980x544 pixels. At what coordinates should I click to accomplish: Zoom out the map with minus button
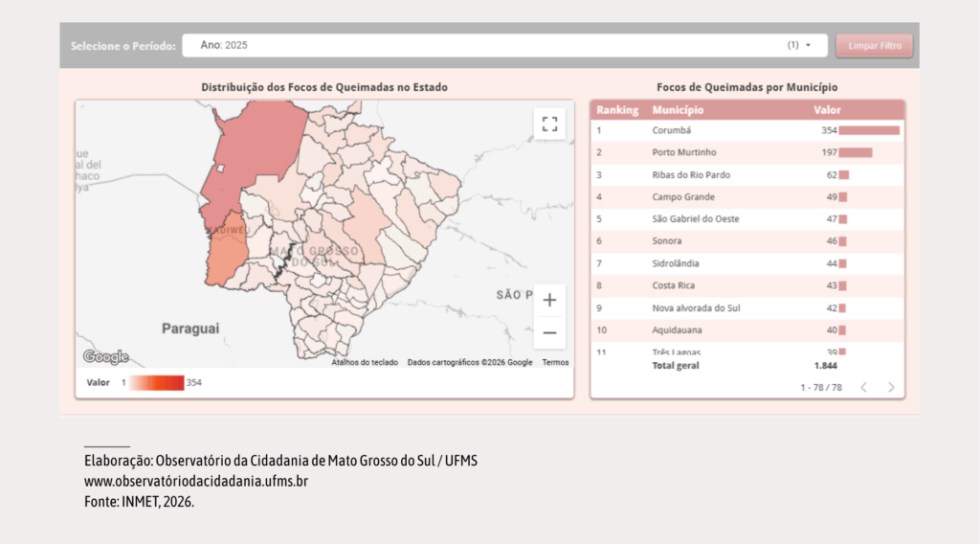tap(549, 332)
